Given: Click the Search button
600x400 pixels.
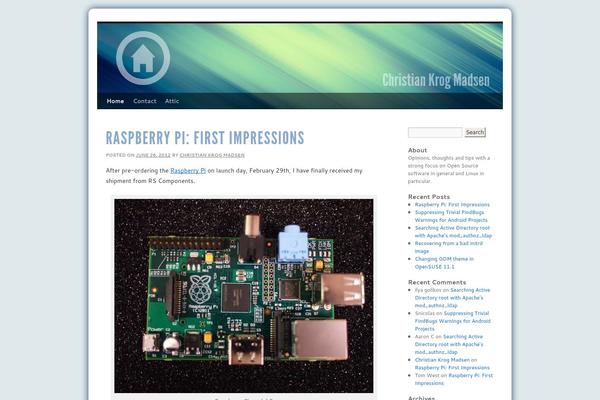Looking at the screenshot, I should (x=475, y=132).
